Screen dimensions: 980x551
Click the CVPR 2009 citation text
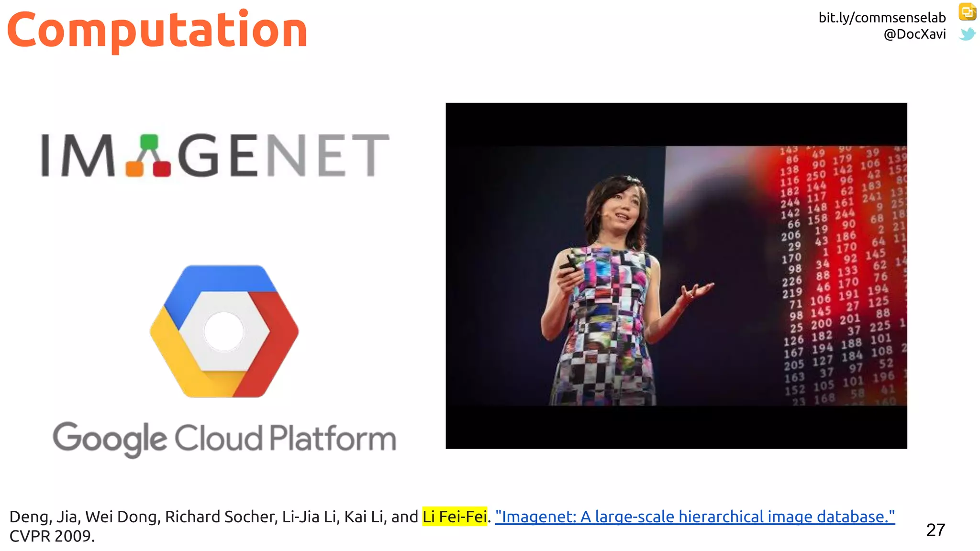click(x=52, y=536)
